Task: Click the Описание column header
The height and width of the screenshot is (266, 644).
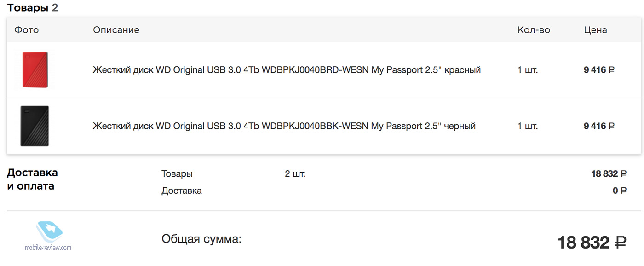Action: coord(116,30)
